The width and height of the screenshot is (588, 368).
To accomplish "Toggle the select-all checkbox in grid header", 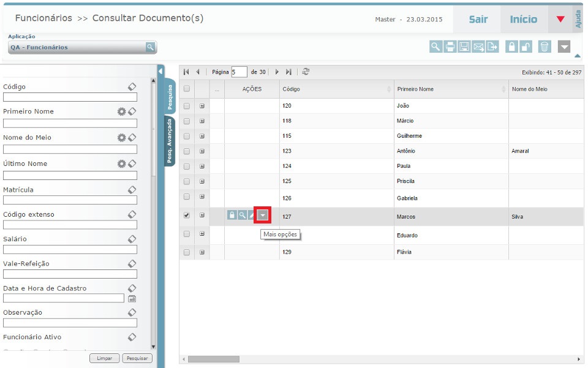I will tap(187, 89).
